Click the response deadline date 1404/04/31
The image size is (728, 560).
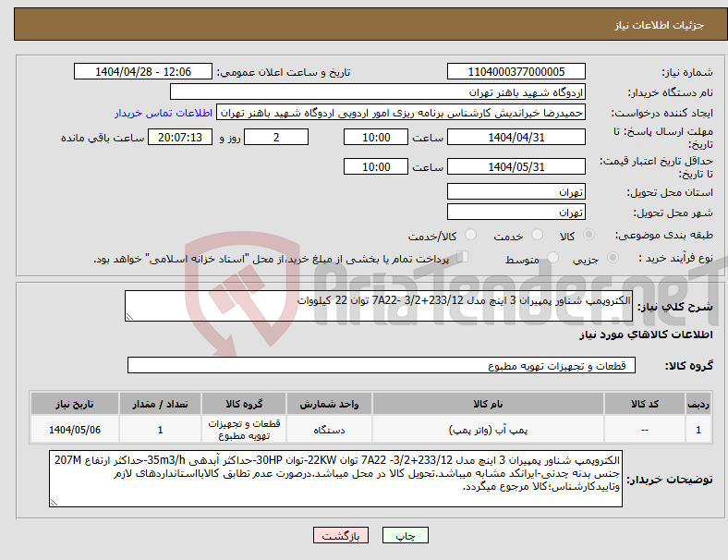point(516,138)
